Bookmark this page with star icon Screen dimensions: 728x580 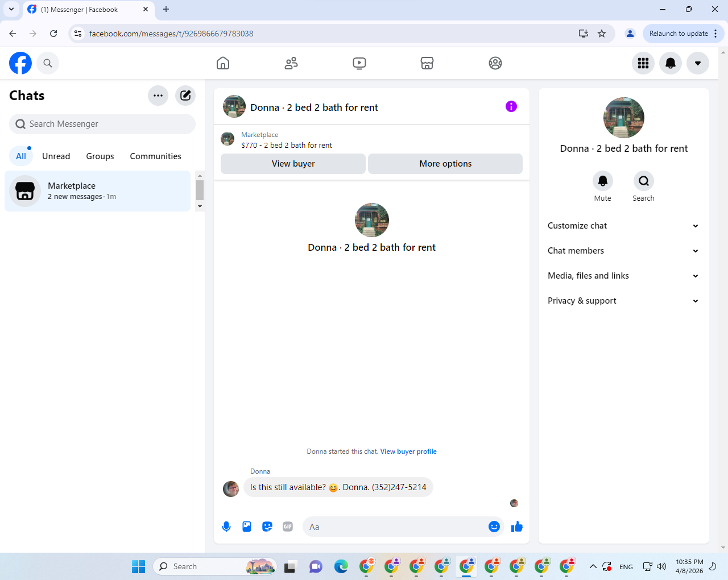[602, 34]
